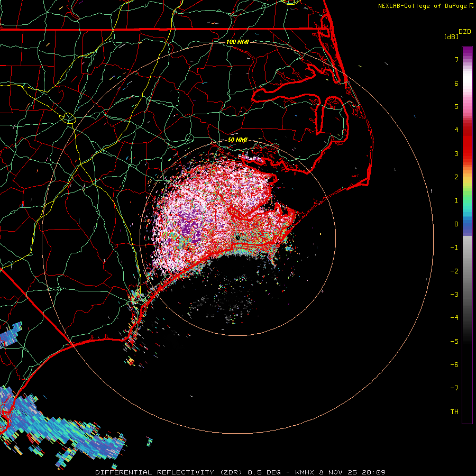Click the 3 value on color scale
Image resolution: width=476 pixels, height=476 pixels.
pos(456,153)
